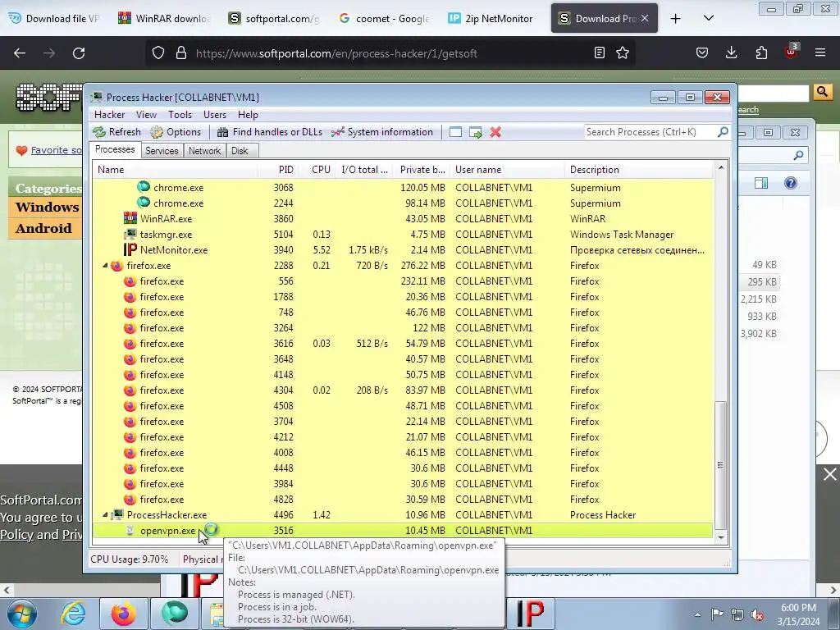Switch to the Services tab
840x630 pixels.
coord(162,151)
